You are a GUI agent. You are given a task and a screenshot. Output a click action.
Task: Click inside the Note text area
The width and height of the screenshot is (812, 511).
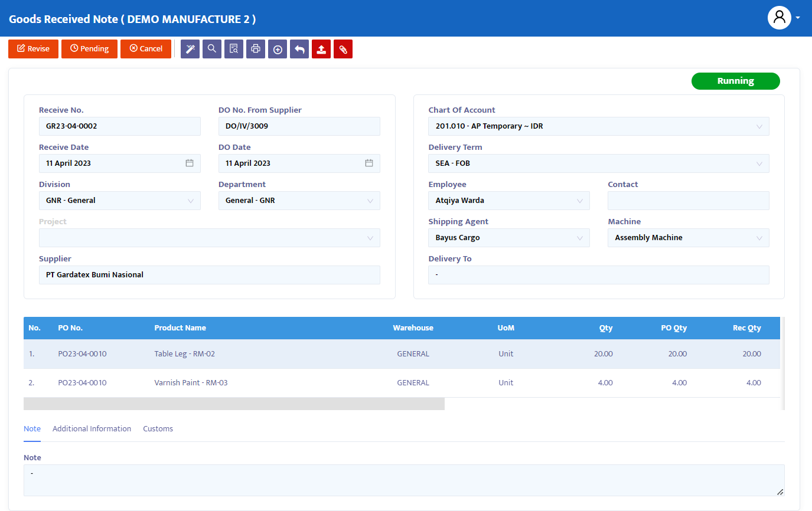coord(404,480)
